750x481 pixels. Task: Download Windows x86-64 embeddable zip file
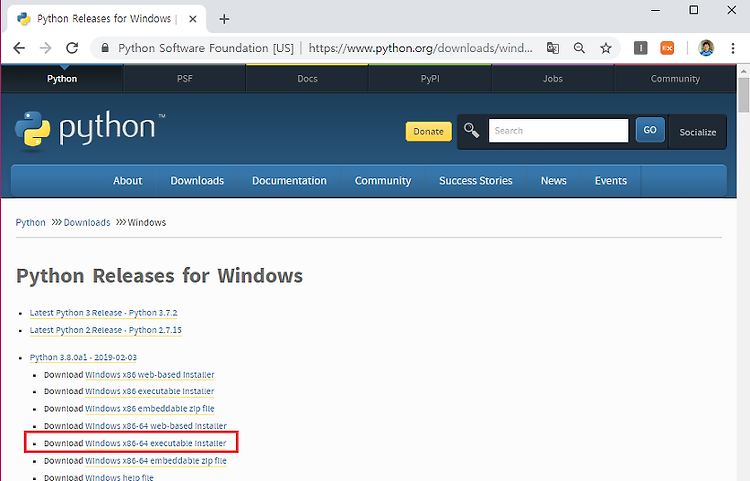pos(156,461)
